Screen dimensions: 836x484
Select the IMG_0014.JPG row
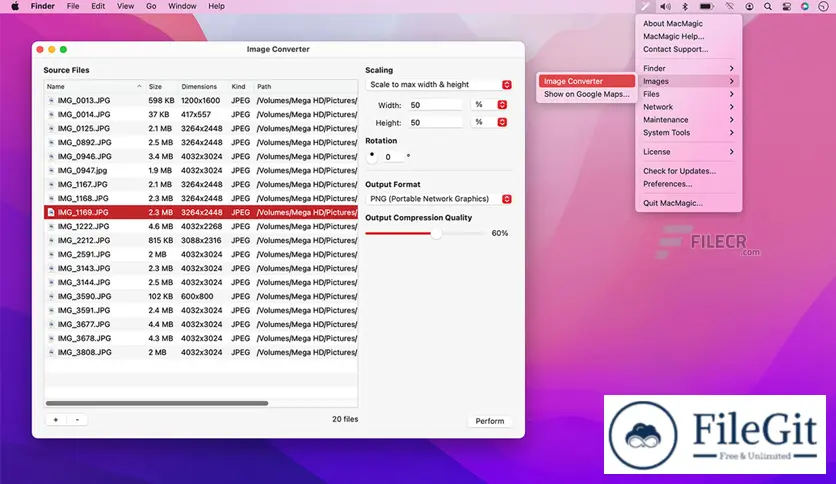200,115
